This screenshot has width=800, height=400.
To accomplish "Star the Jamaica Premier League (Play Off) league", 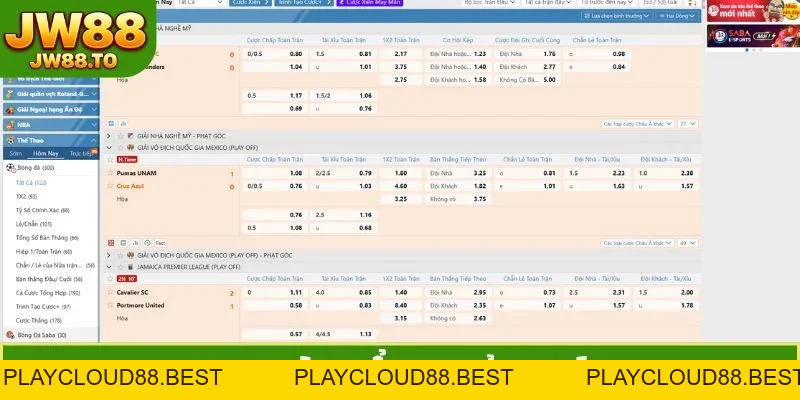I will tap(120, 267).
